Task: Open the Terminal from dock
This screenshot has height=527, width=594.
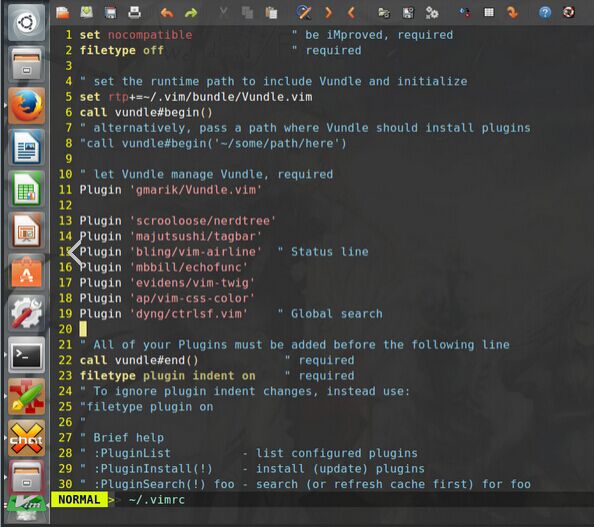Action: click(27, 355)
